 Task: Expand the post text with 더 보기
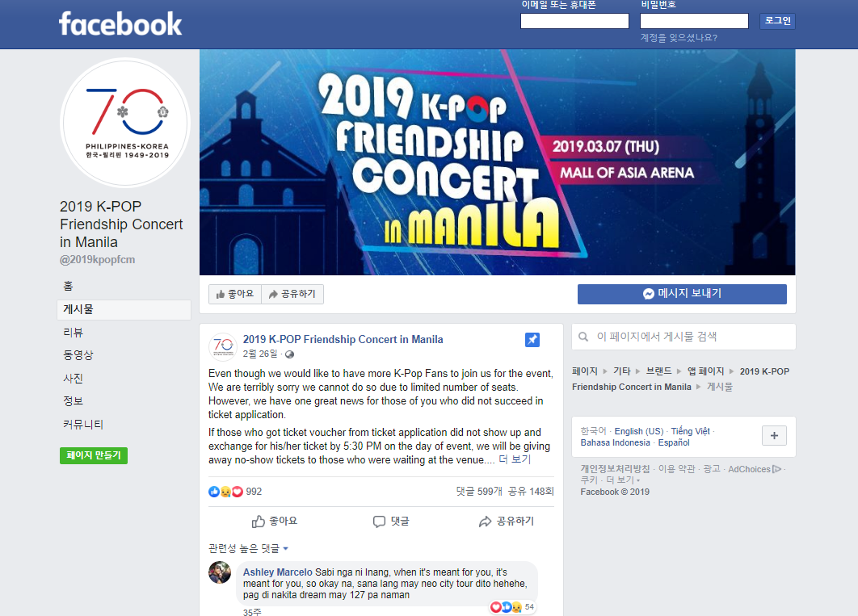tap(515, 459)
